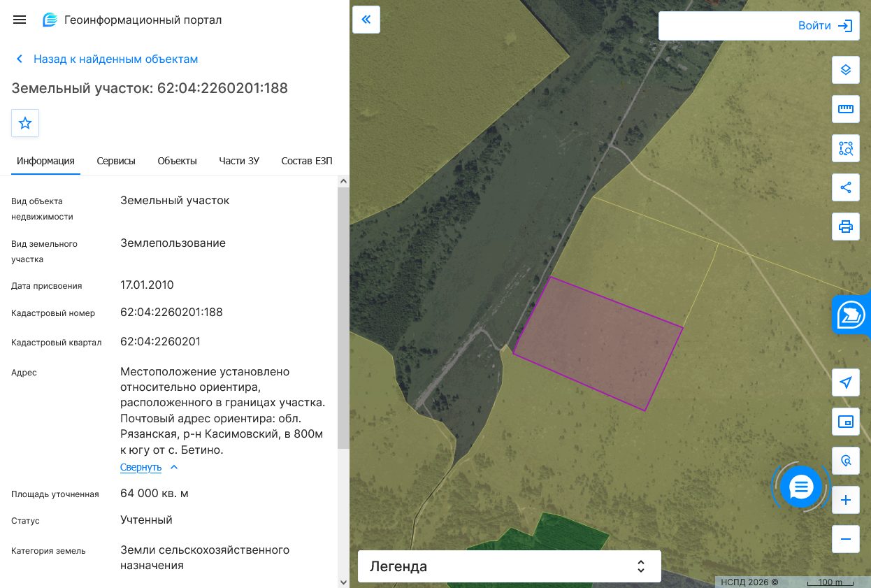Expand the Легенда dropdown
Screen dimensions: 871x588
click(510, 566)
